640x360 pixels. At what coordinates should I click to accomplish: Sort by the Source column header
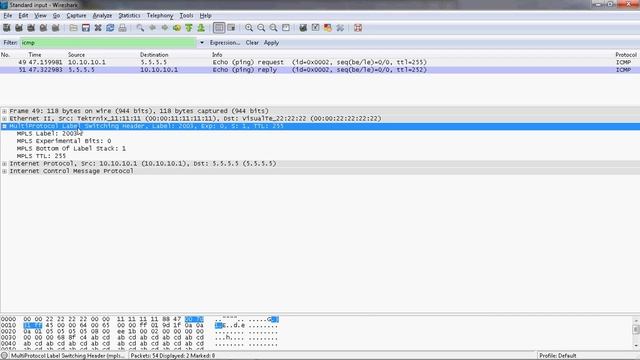76,54
